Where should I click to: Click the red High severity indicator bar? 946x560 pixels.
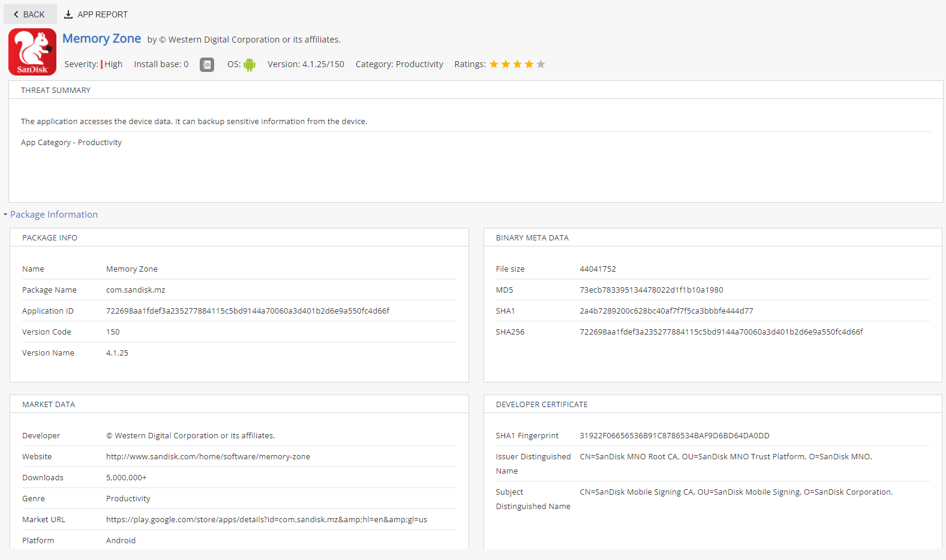click(101, 64)
